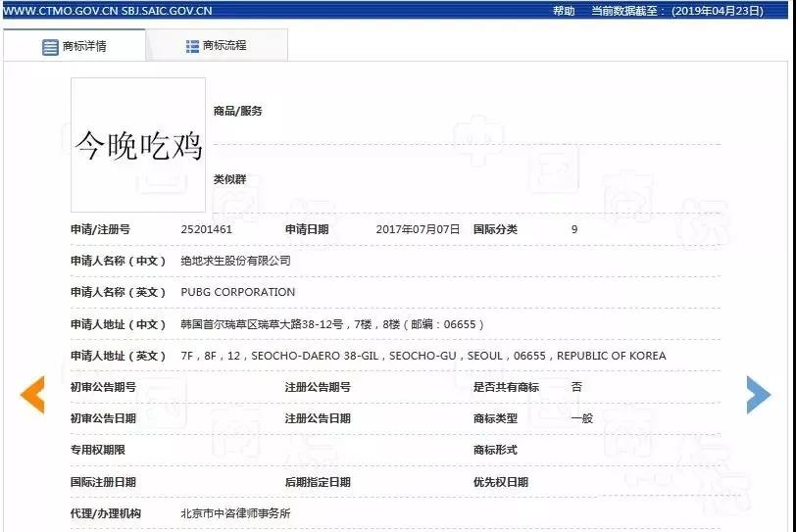Select the Chinese applicant address in Seoul
The height and width of the screenshot is (532, 796).
tap(332, 324)
